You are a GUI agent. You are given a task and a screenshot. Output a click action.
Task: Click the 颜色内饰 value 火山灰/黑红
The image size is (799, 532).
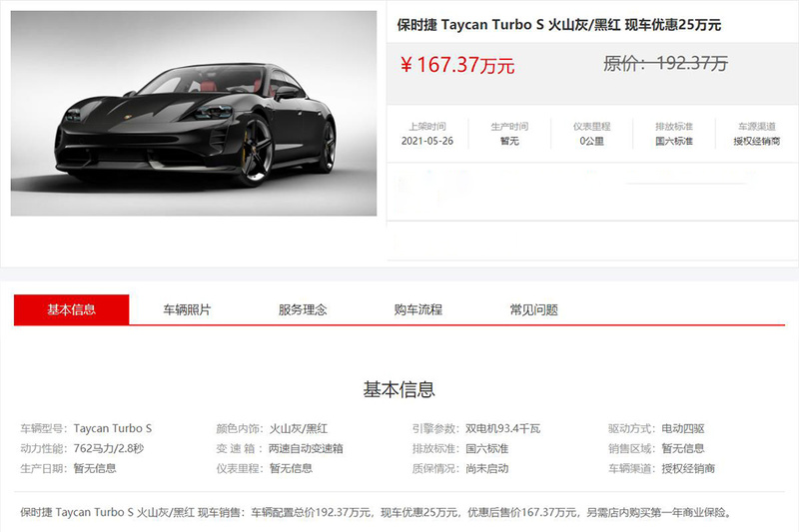[299, 428]
